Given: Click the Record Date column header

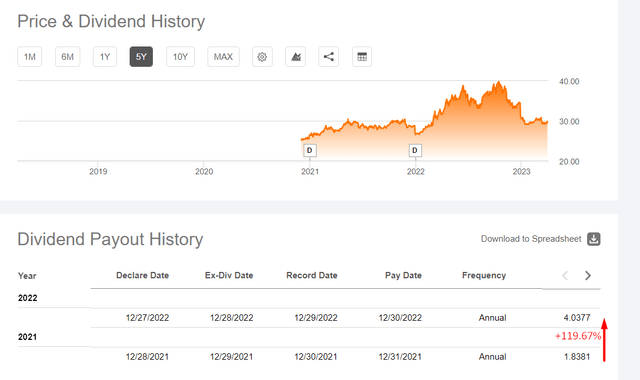Looking at the screenshot, I should pos(312,276).
